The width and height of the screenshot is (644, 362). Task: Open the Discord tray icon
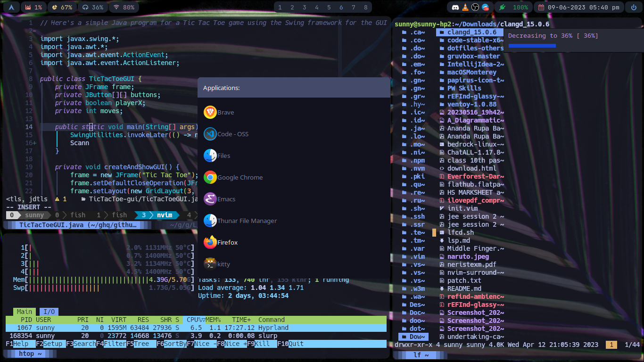coord(455,7)
